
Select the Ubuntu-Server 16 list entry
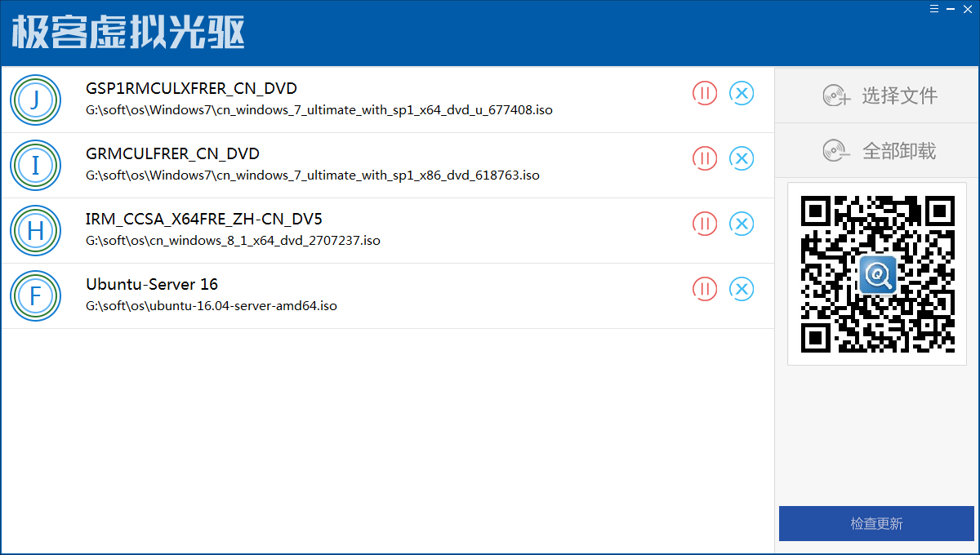point(152,285)
